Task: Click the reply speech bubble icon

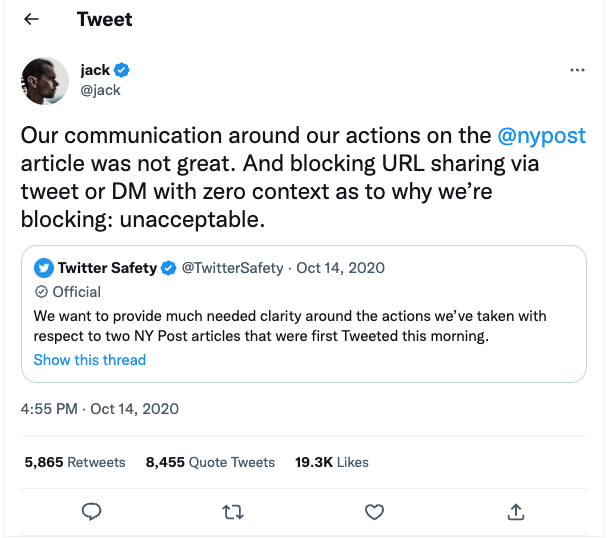Action: coord(91,512)
